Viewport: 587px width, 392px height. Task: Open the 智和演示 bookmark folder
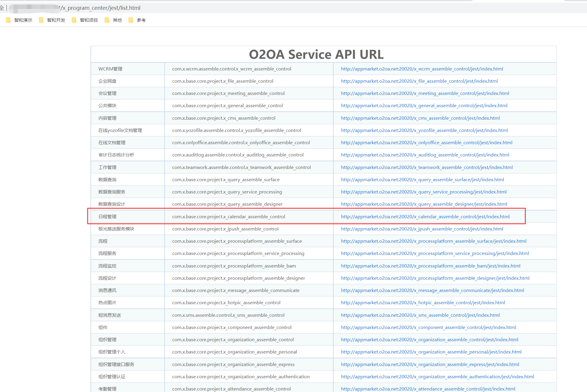(x=20, y=20)
